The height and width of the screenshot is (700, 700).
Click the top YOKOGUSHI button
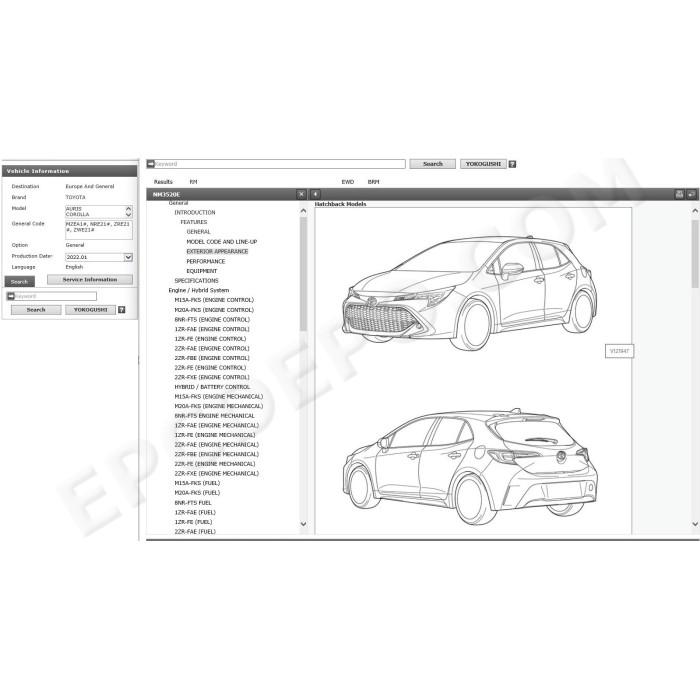coord(483,164)
